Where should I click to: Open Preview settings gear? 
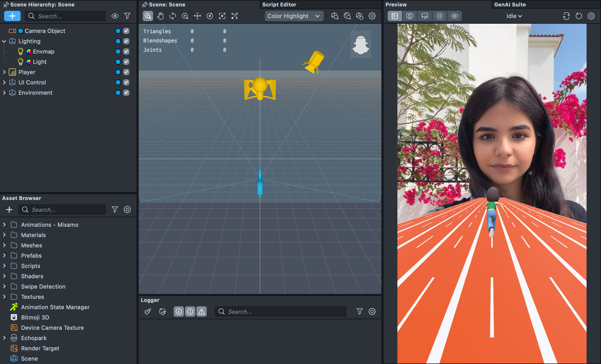(591, 16)
